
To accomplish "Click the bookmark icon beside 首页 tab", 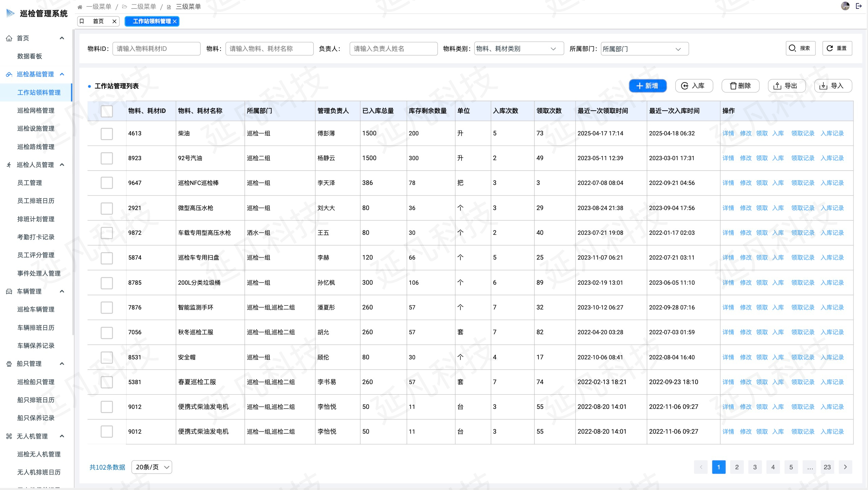I will click(x=82, y=21).
